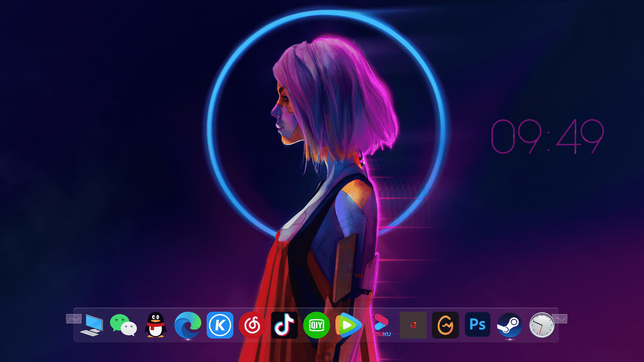This screenshot has width=644, height=362.
Task: Open Adobe Photoshop from the dock
Action: 478,324
